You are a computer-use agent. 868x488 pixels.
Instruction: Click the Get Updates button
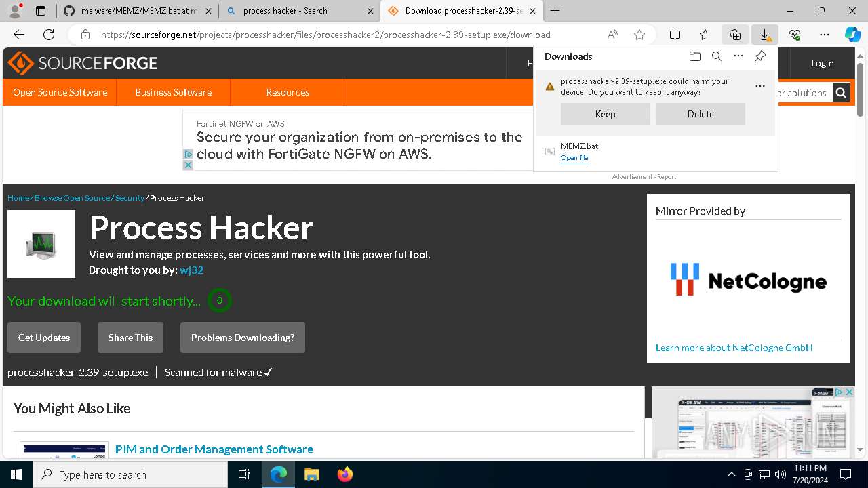(x=44, y=338)
